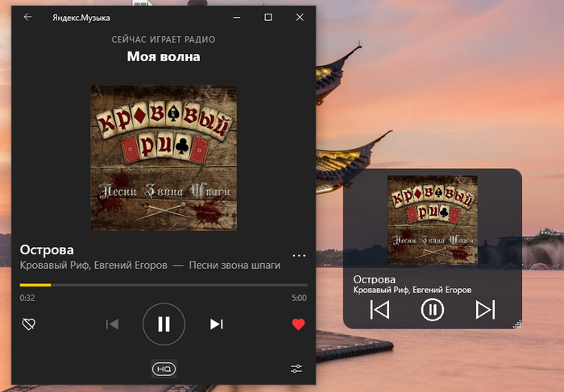Click the СЕЙЧАС ИГРАЕТ РАДИО label

164,39
